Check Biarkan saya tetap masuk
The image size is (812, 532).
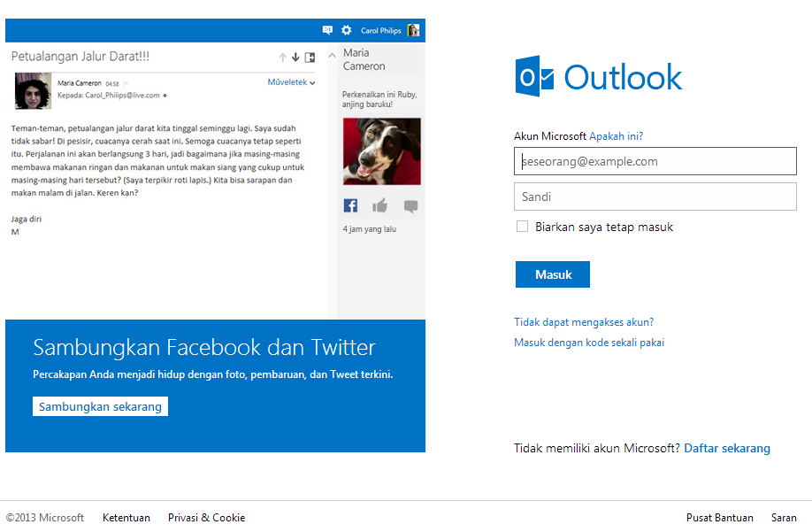(522, 227)
